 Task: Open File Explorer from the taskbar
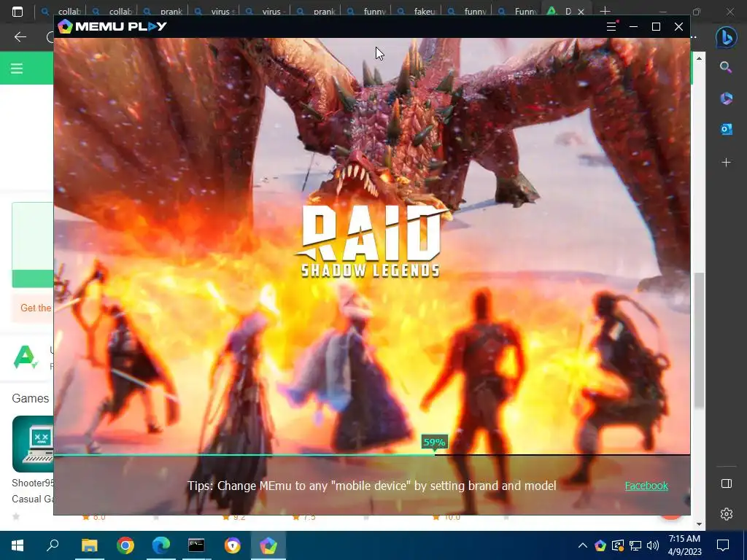pos(89,545)
